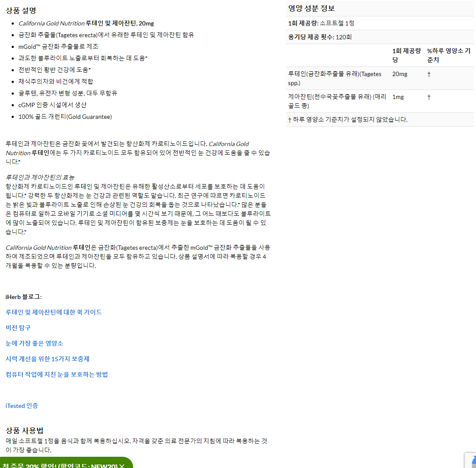Open the 눈에 가장 좋은 영양소 link
The height and width of the screenshot is (468, 476).
pyautogui.click(x=34, y=343)
